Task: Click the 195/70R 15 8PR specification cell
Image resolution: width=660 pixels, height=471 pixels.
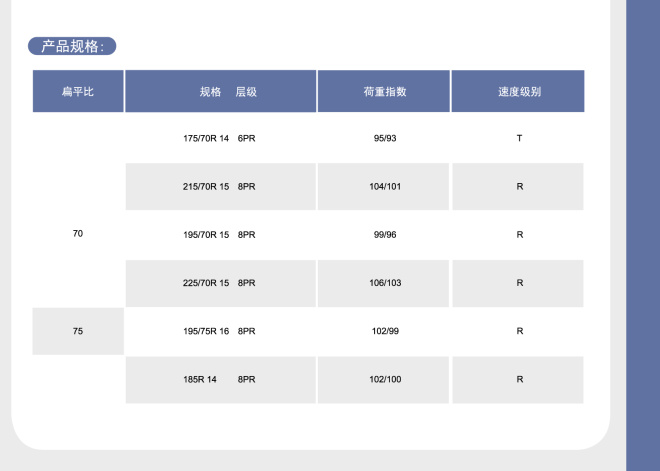Action: coord(221,234)
